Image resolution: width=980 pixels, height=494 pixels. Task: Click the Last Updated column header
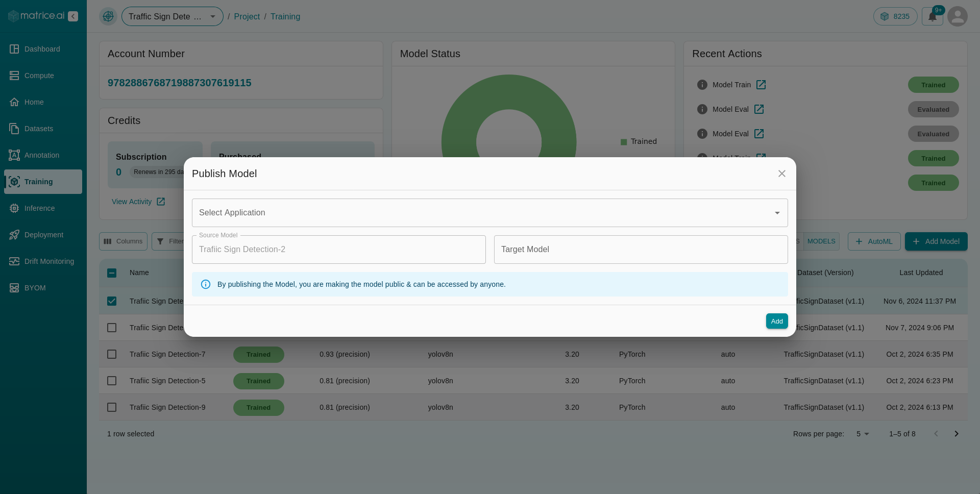[921, 273]
